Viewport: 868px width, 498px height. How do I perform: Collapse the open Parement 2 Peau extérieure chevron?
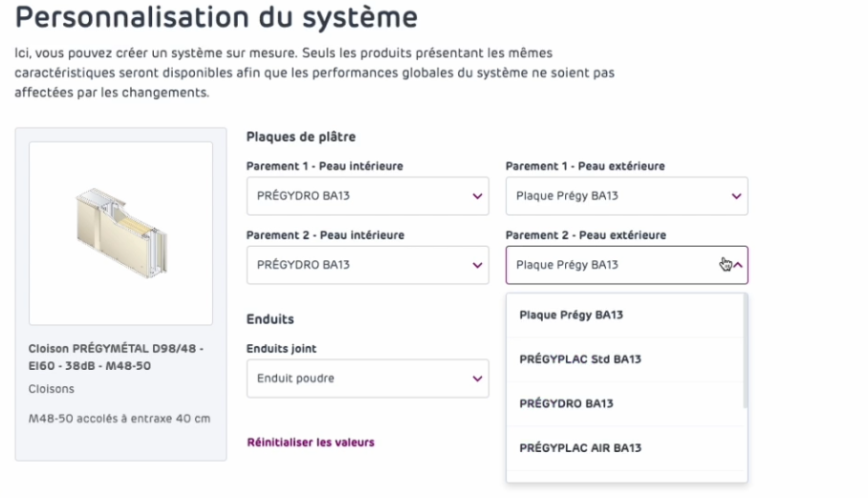tap(737, 265)
